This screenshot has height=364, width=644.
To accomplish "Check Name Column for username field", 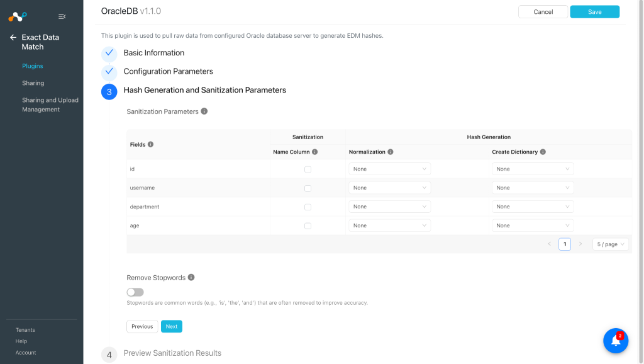I will [x=308, y=188].
